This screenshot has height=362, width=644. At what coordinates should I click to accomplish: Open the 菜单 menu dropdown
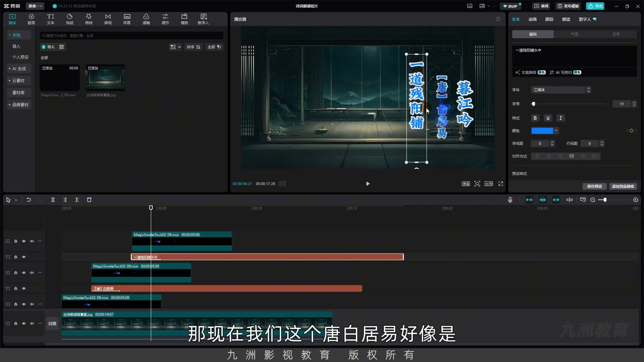tap(35, 6)
